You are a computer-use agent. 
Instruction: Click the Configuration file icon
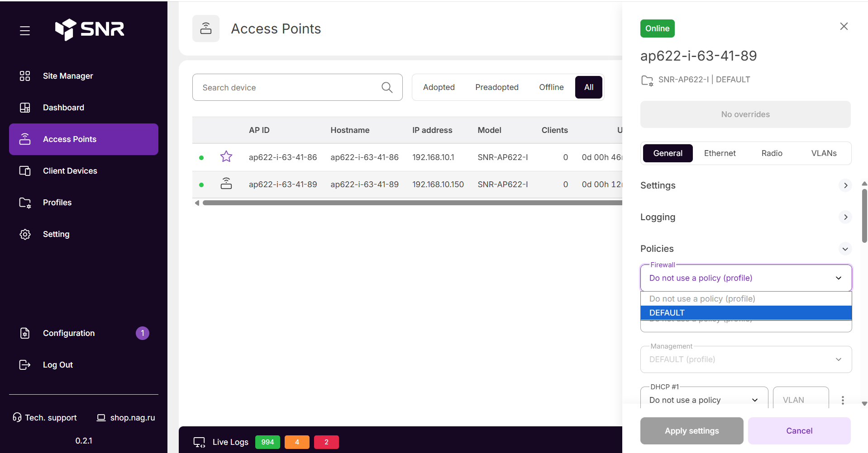point(25,333)
